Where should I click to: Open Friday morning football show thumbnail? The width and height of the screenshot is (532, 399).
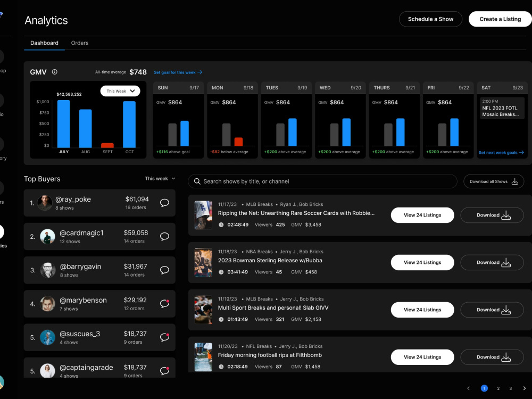coord(203,357)
